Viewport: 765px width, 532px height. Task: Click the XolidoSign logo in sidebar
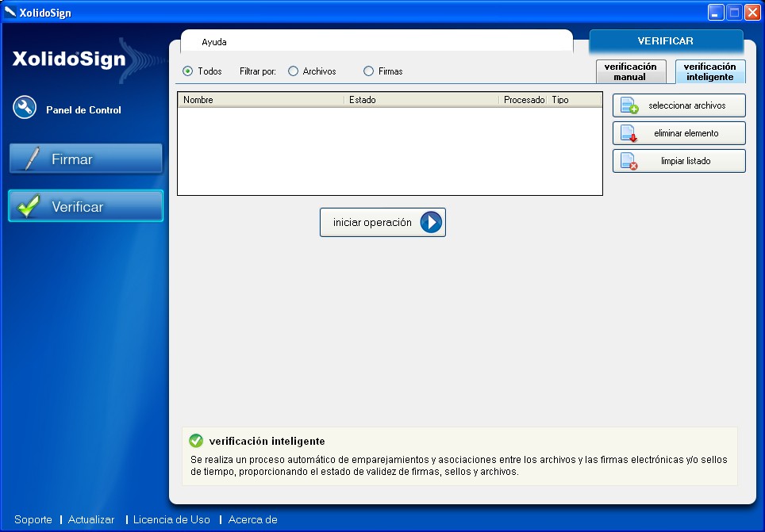69,59
